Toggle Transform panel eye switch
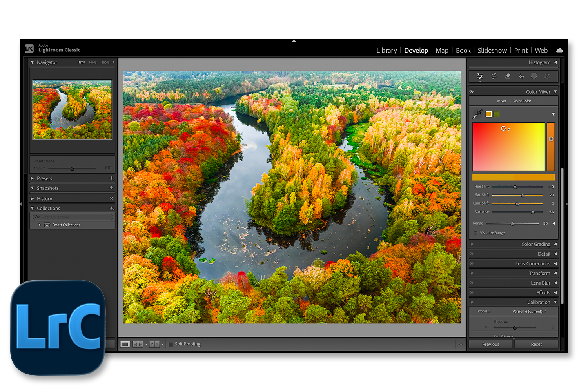The height and width of the screenshot is (392, 588). coord(472,273)
